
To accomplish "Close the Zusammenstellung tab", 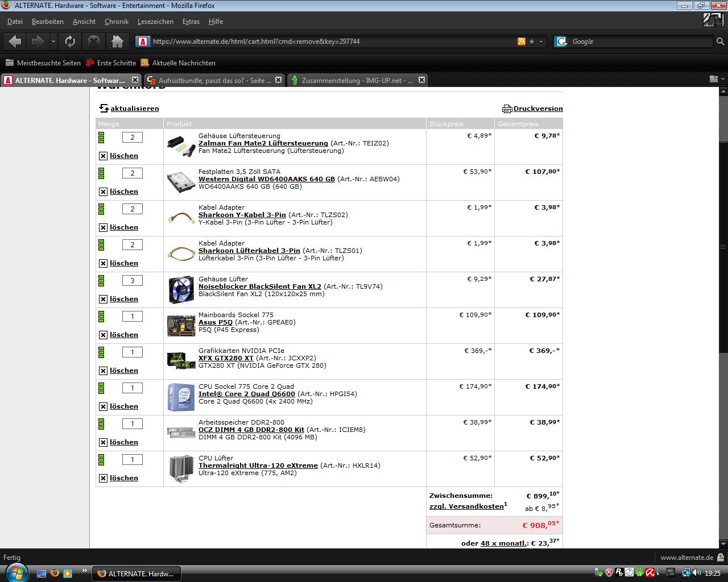I will [421, 80].
